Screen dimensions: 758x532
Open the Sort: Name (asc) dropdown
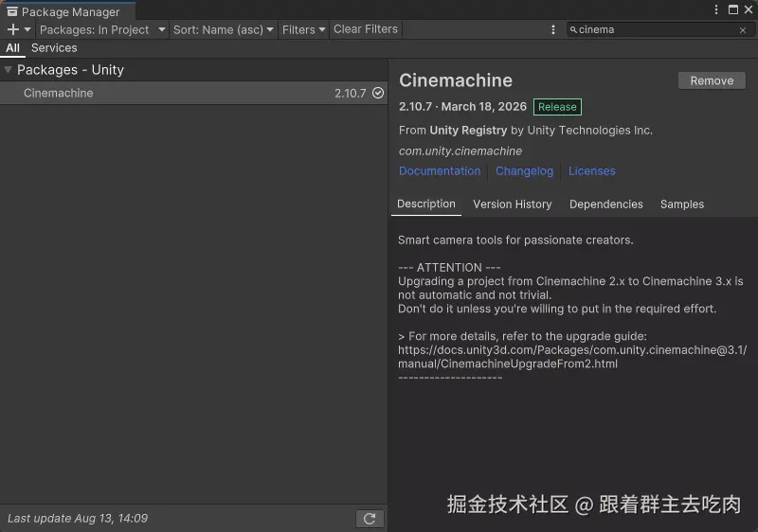224,30
